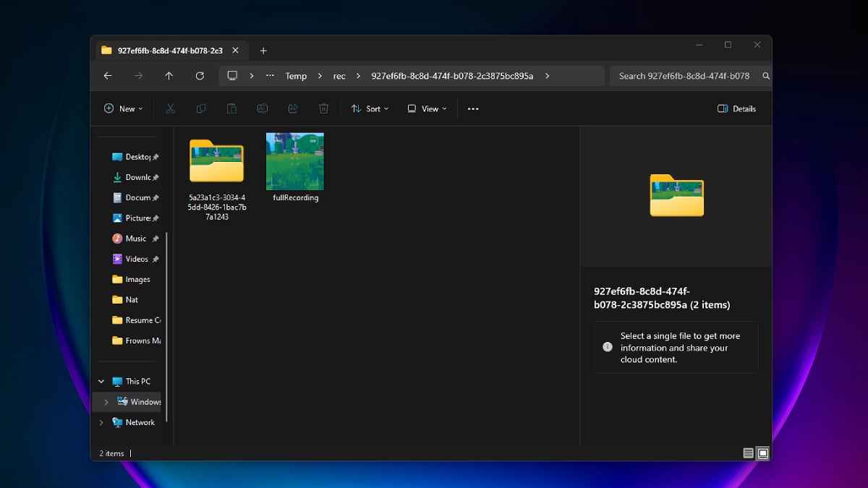Viewport: 868px width, 488px height.
Task: Click the Back arrow navigation icon
Action: 108,75
